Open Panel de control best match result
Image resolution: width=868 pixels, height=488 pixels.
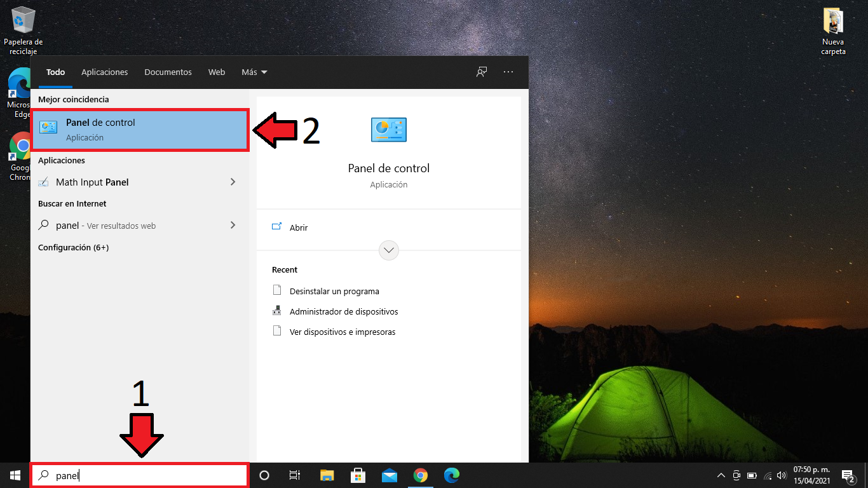[140, 130]
